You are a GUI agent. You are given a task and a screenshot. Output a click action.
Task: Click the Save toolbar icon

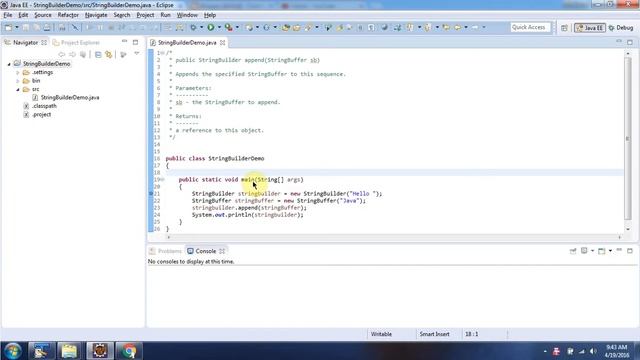(25, 27)
